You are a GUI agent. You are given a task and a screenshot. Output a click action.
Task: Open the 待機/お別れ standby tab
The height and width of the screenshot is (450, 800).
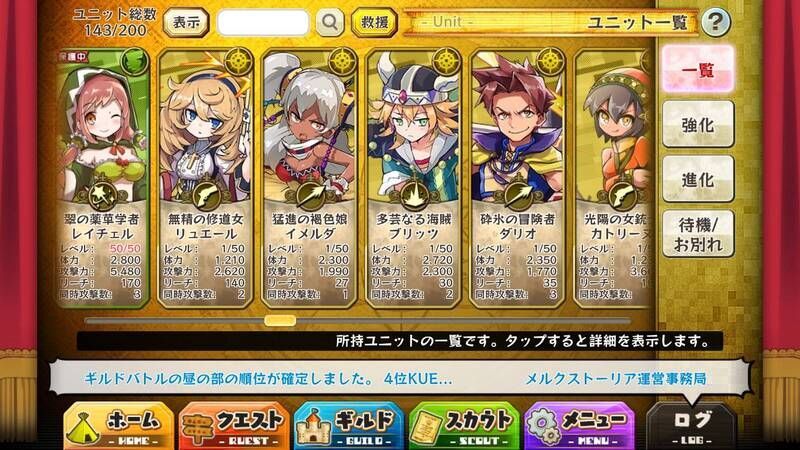pos(697,234)
